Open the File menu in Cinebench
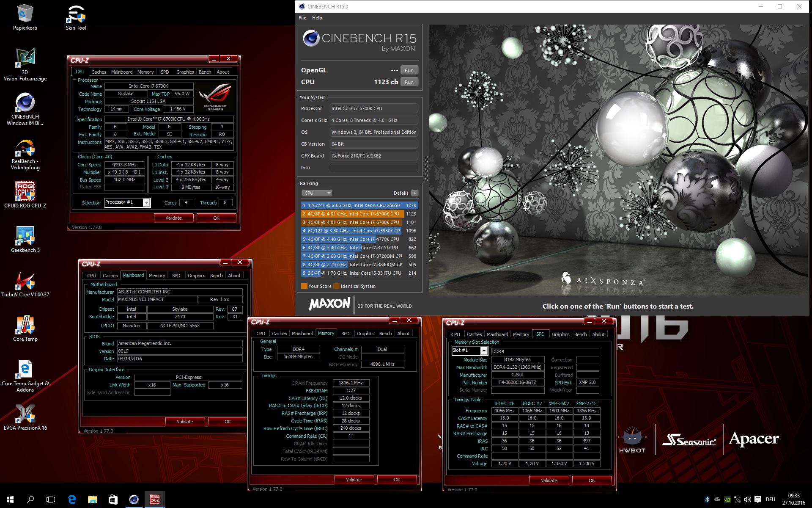The image size is (812, 508). point(302,18)
